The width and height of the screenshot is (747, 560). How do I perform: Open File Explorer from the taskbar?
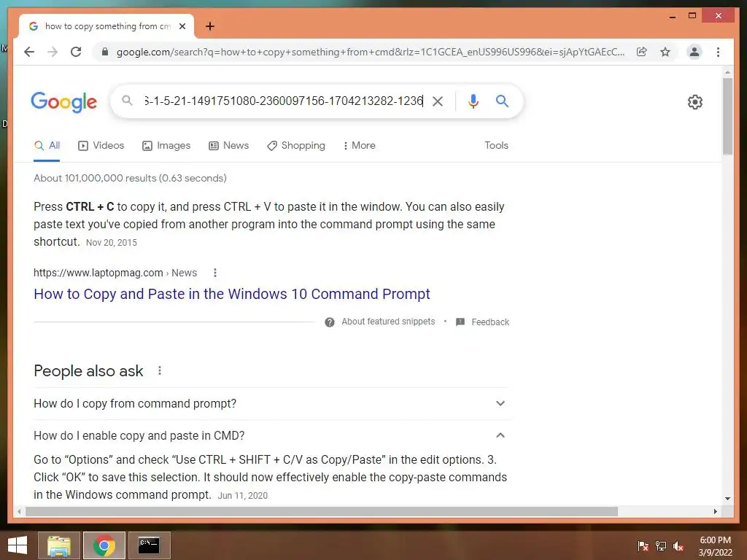[59, 545]
